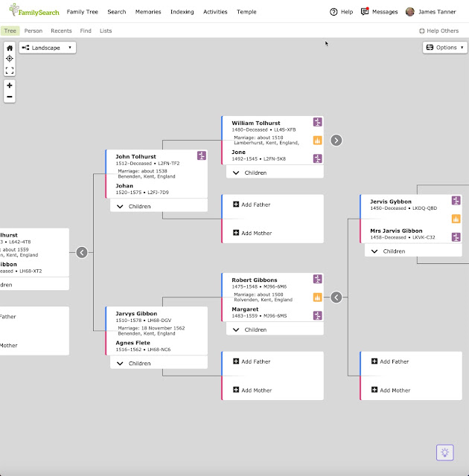The image size is (469, 476).
Task: Switch to the Find tab
Action: tap(86, 30)
